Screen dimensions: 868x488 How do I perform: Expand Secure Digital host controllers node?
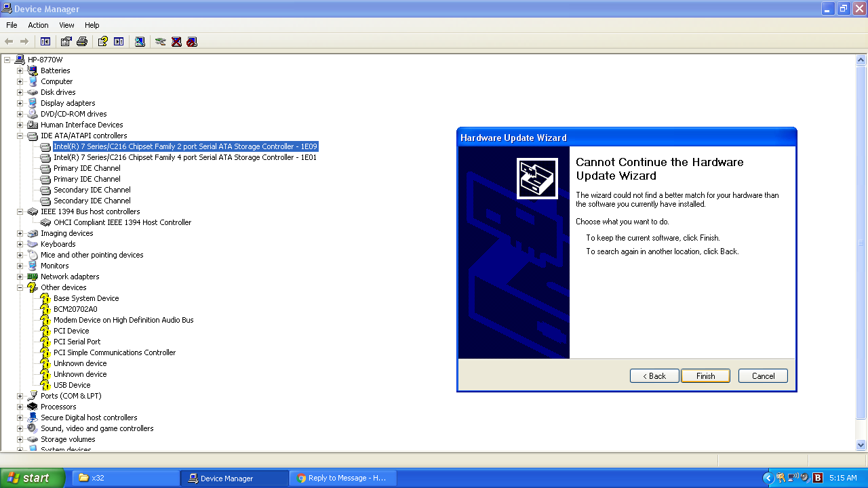20,418
